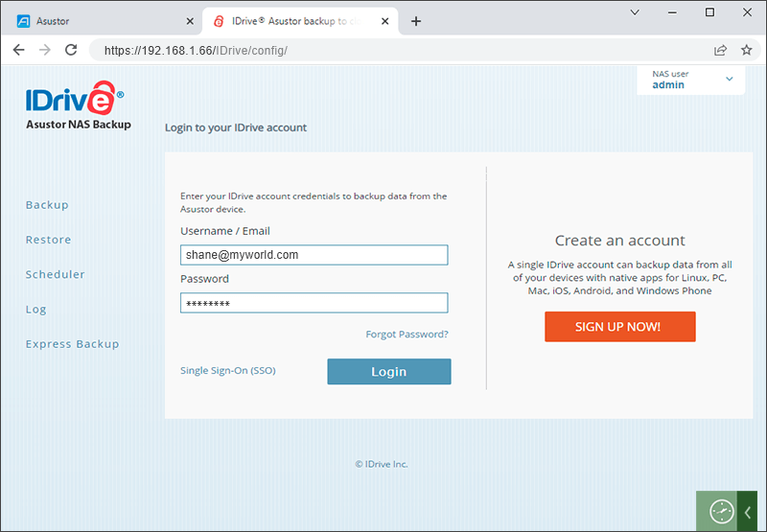
Task: Click the "Asustor NAS Backup" text under the logo
Action: click(79, 125)
